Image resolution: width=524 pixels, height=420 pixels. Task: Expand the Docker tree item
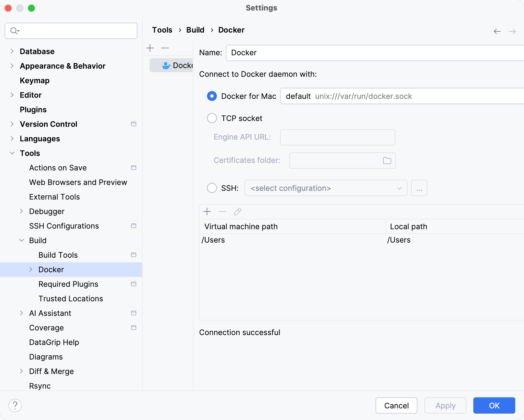[31, 269]
